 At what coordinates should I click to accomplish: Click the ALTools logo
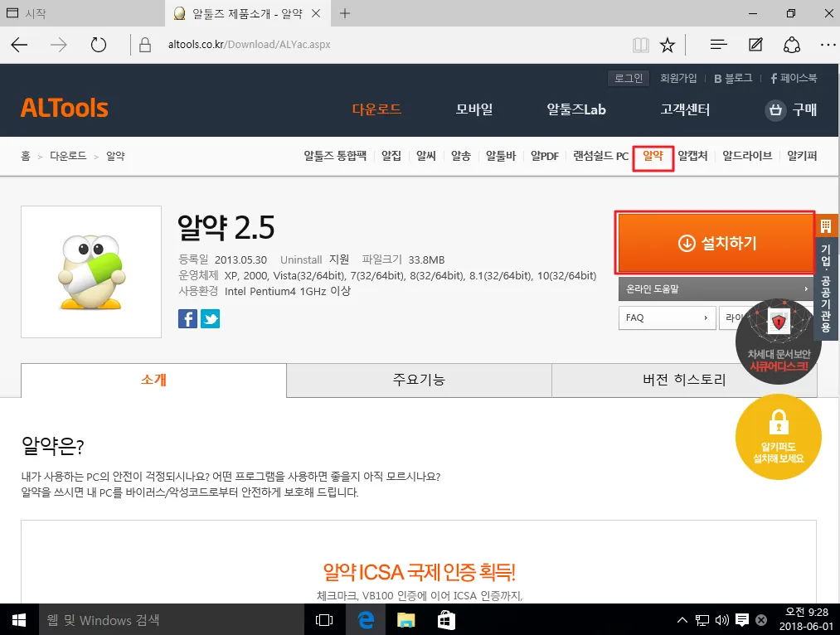[x=65, y=108]
